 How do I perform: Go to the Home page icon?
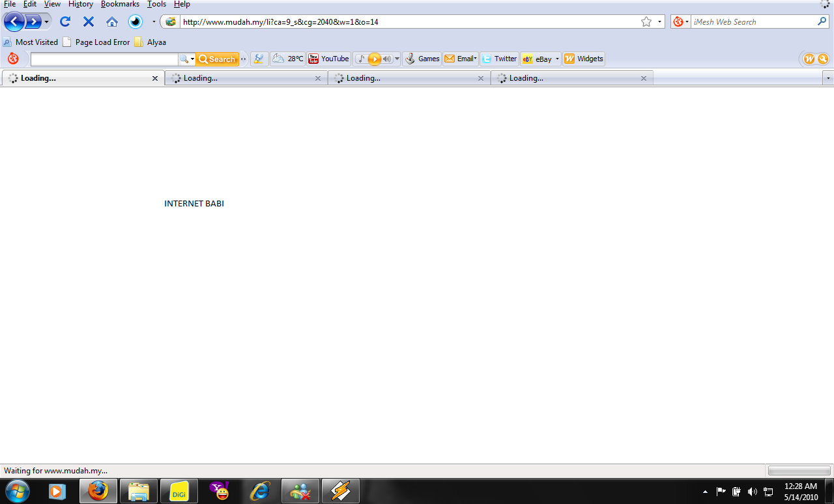112,21
